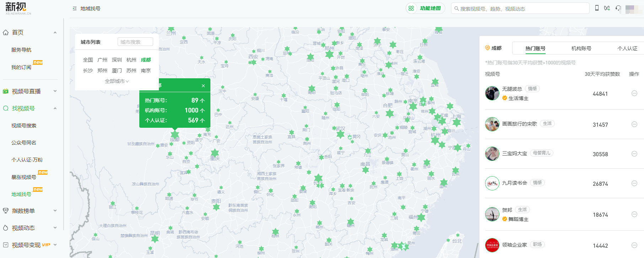Open the 功能地图 button
Image resolution: width=644 pixels, height=258 pixels.
pos(425,8)
